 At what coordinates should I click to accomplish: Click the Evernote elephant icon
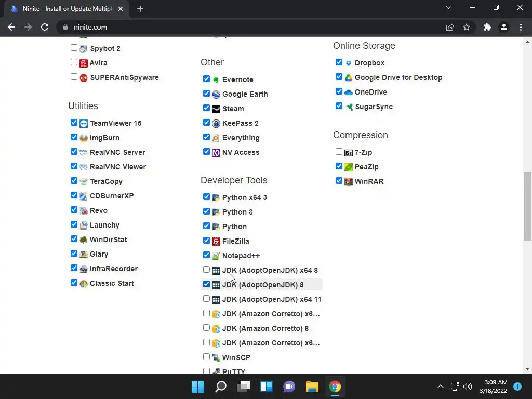pyautogui.click(x=216, y=79)
